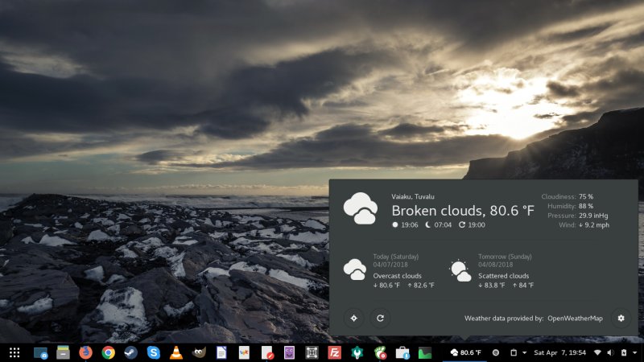Open Skype from the taskbar

154,352
